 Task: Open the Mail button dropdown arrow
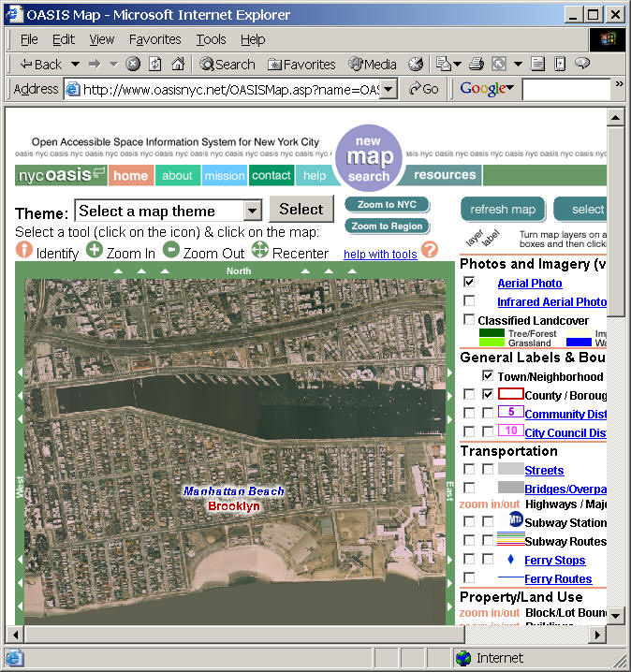point(457,65)
